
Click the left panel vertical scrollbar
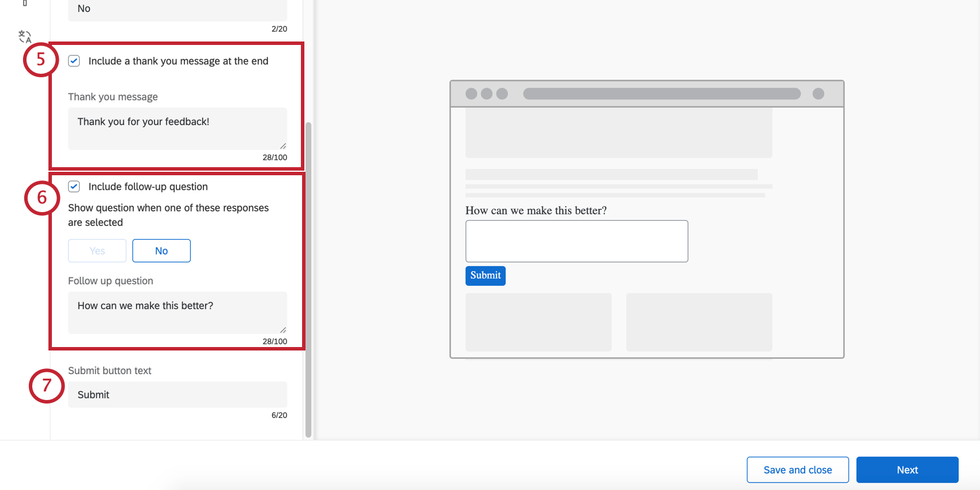coord(308,280)
